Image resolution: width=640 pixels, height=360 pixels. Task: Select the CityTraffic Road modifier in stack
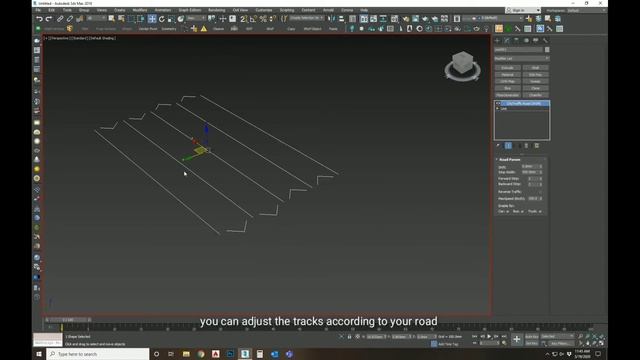click(524, 104)
